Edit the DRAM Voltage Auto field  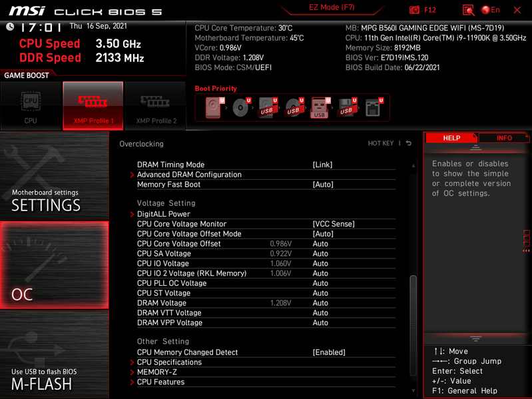pyautogui.click(x=320, y=302)
